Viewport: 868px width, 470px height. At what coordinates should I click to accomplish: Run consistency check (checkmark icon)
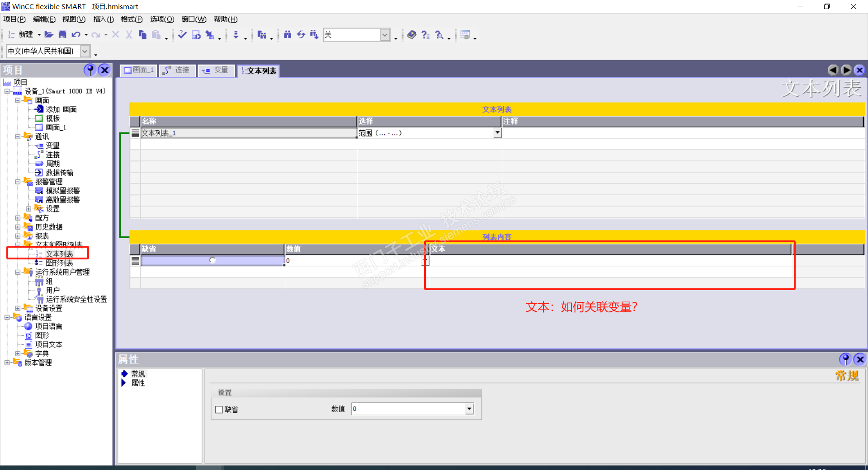(x=183, y=35)
